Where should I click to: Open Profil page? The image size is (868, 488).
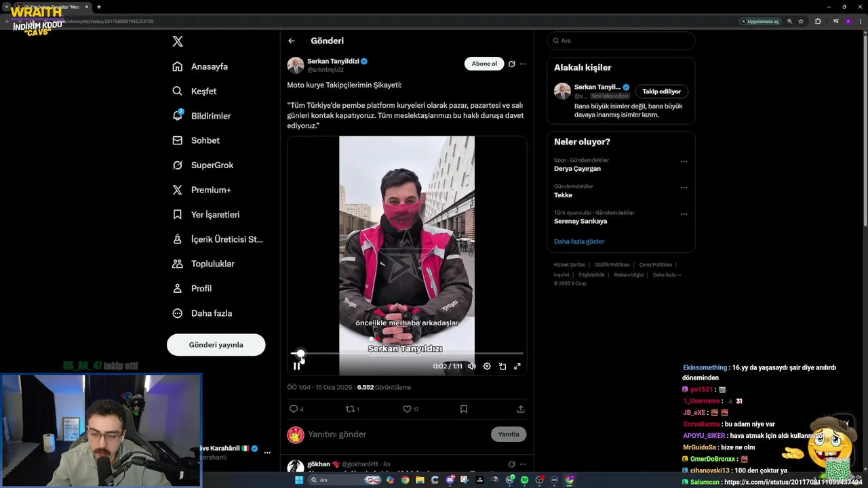pos(192,288)
